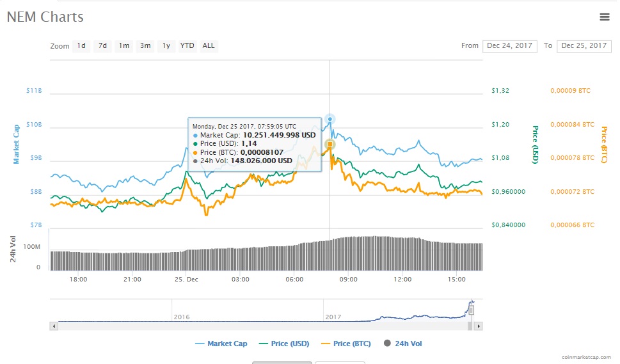Open the chart context hamburger menu
620x364 pixels.
pyautogui.click(x=604, y=17)
